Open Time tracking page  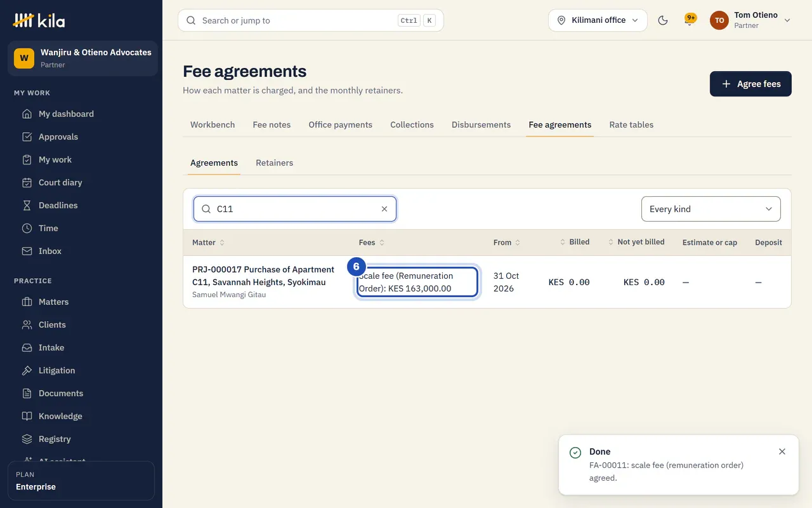coord(81,228)
